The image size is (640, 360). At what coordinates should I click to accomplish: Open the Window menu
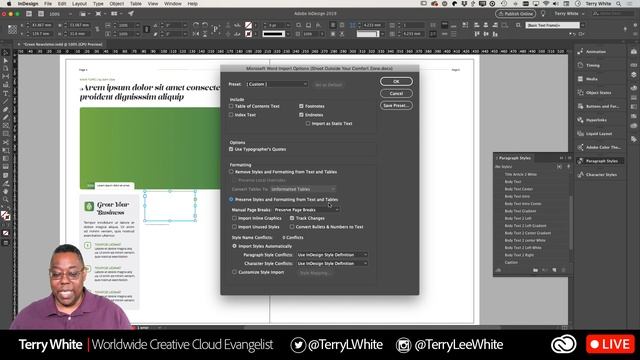pyautogui.click(x=173, y=4)
